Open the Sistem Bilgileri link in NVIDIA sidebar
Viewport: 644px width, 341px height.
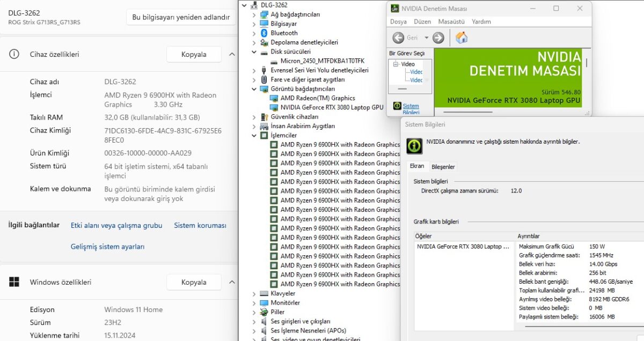(x=411, y=109)
